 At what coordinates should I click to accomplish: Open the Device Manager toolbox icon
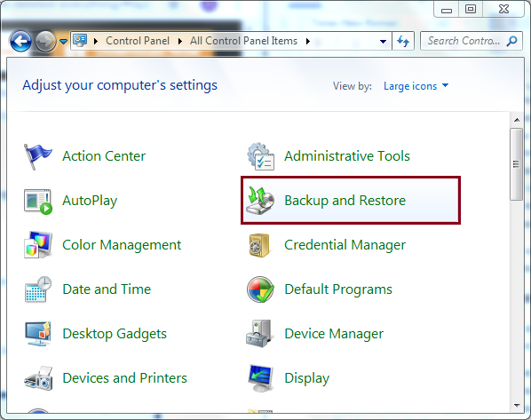(260, 334)
